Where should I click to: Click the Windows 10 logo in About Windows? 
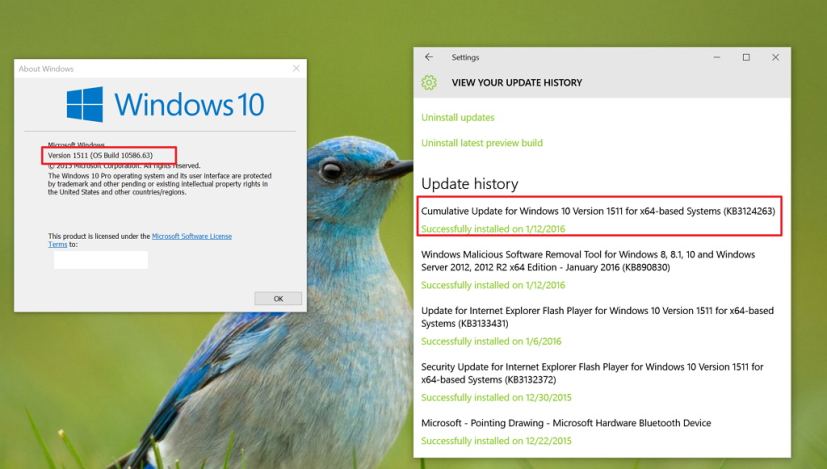(x=165, y=104)
